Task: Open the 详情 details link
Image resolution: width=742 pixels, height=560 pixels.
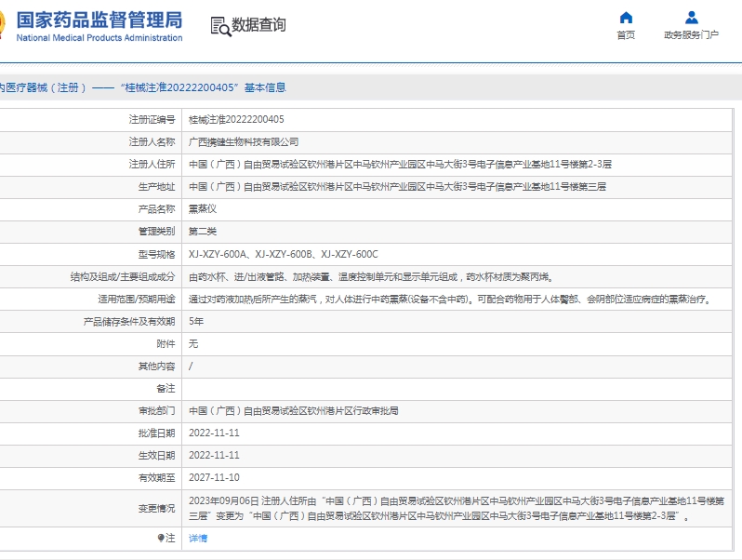Action: (x=198, y=539)
